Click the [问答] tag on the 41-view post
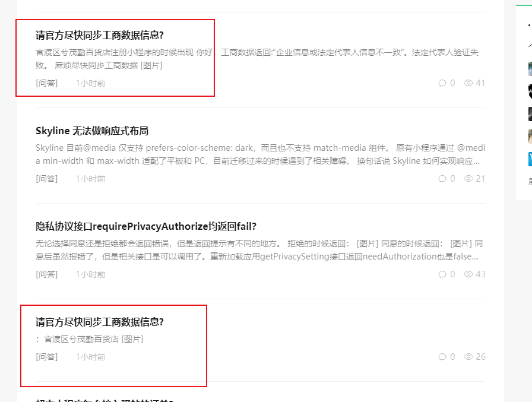The height and width of the screenshot is (402, 532). click(47, 83)
